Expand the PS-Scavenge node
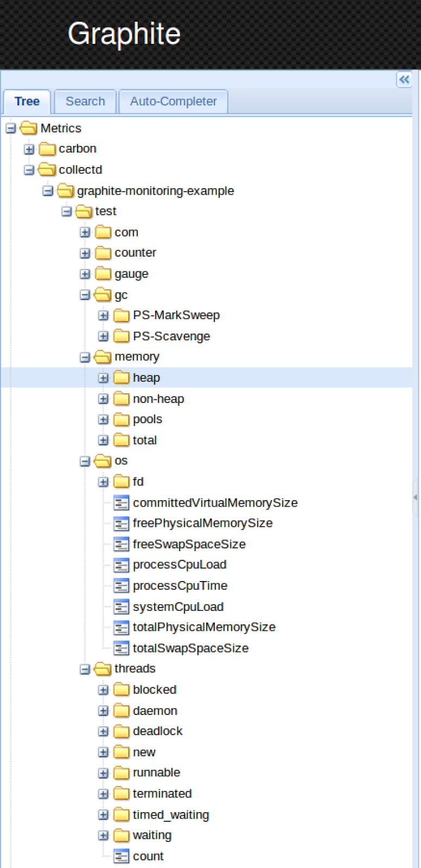 coord(104,336)
